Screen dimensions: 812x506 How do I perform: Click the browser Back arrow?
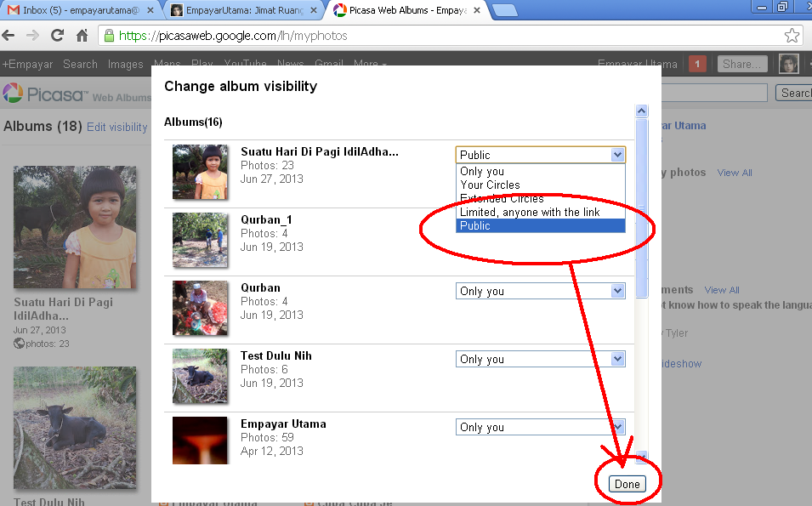9,35
